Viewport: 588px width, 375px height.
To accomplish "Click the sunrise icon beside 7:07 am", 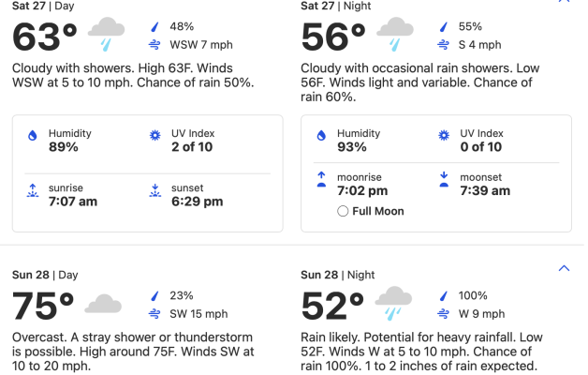I will [33, 192].
